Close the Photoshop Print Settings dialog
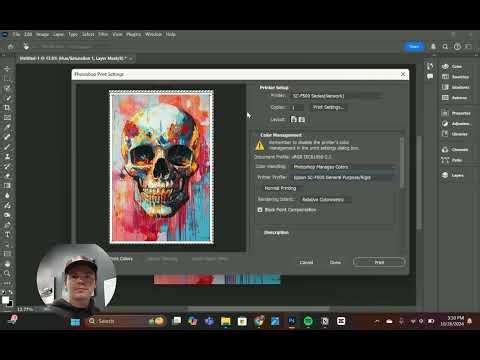The width and height of the screenshot is (480, 360). [x=403, y=74]
